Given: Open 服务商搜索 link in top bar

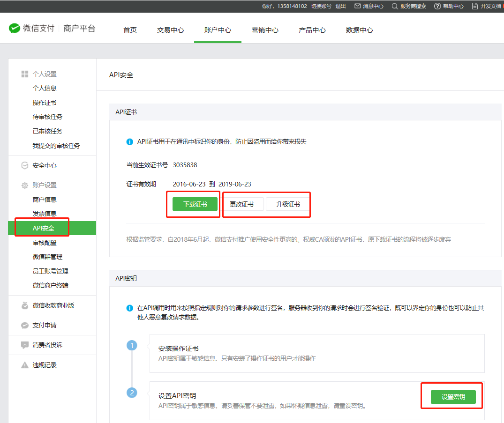Looking at the screenshot, I should pos(413,6).
